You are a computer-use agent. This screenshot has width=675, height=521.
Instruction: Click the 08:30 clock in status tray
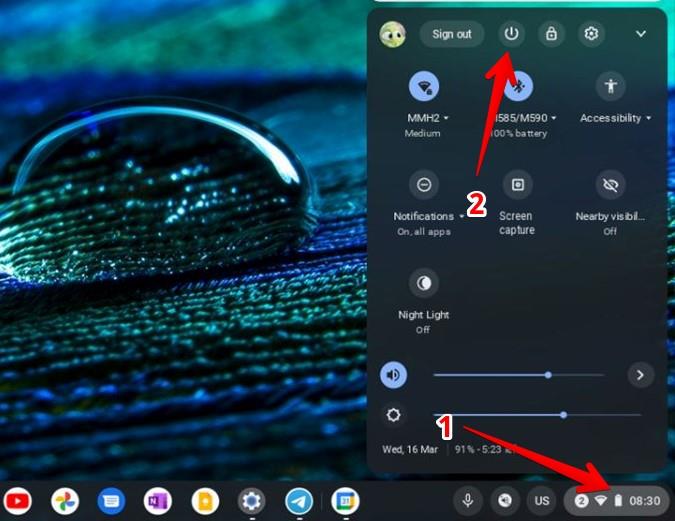click(x=644, y=501)
